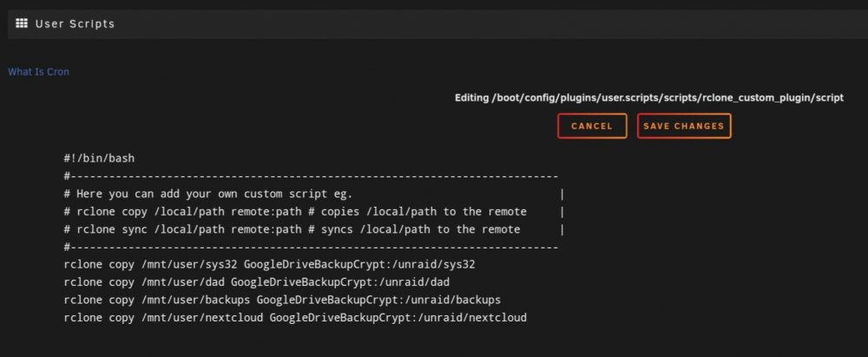Click the sys32 rclone copy line
The height and width of the screenshot is (357, 868).
pos(270,265)
